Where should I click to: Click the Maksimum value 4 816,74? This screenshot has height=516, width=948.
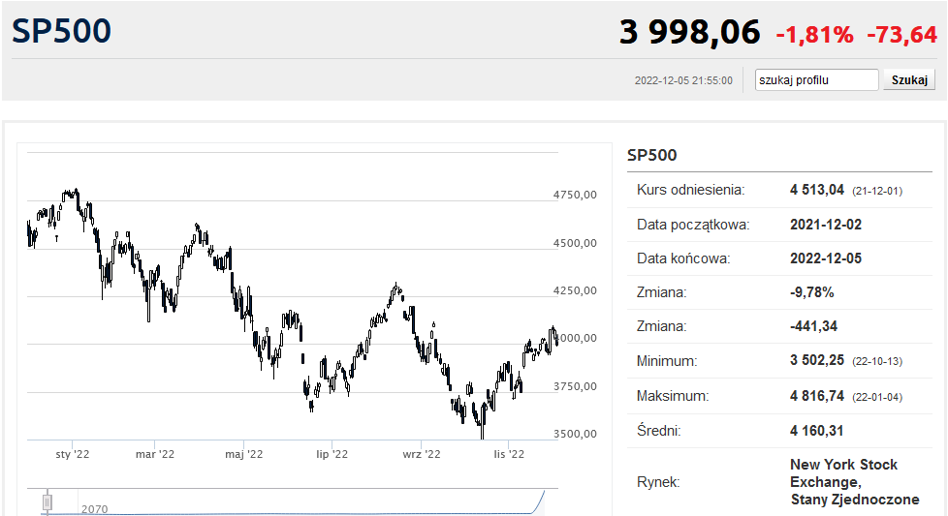(818, 396)
